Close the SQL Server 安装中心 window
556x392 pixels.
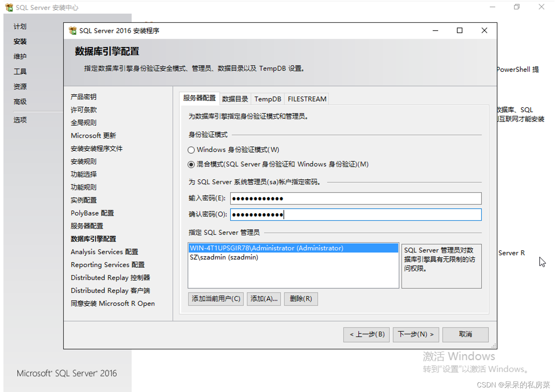[x=541, y=7]
